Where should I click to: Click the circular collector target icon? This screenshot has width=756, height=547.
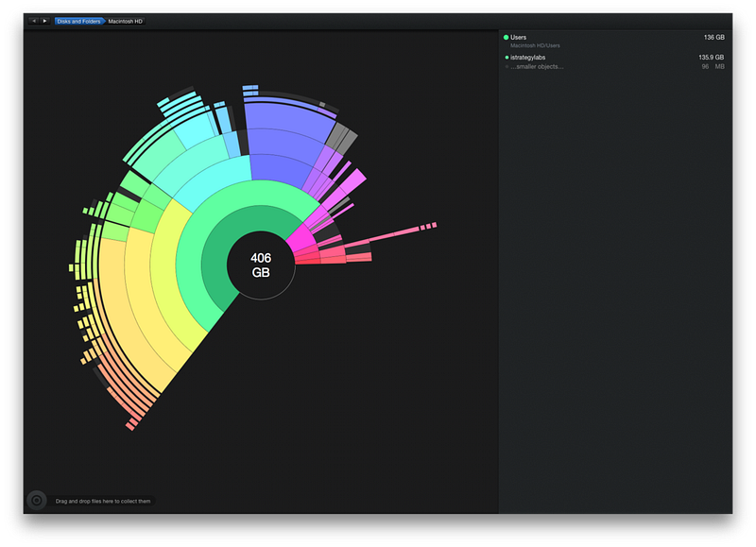click(37, 501)
